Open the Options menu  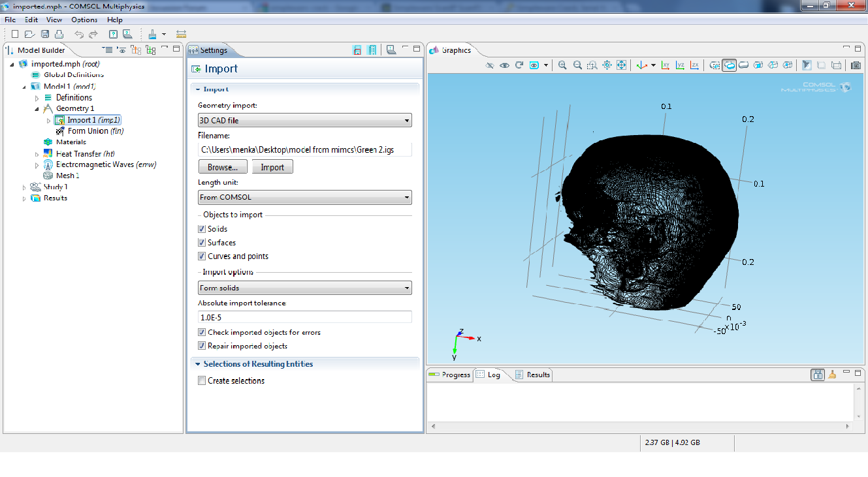(84, 20)
